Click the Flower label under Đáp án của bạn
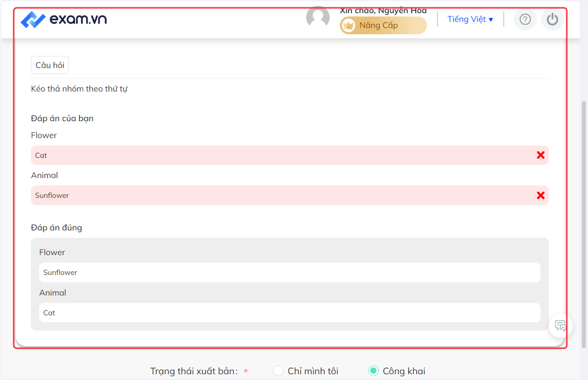This screenshot has height=380, width=588. click(x=44, y=135)
